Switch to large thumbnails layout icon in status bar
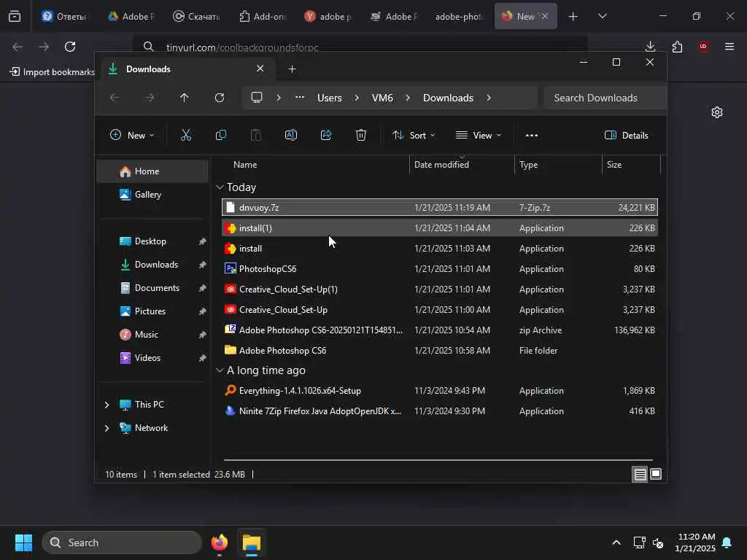This screenshot has width=747, height=560. (656, 474)
